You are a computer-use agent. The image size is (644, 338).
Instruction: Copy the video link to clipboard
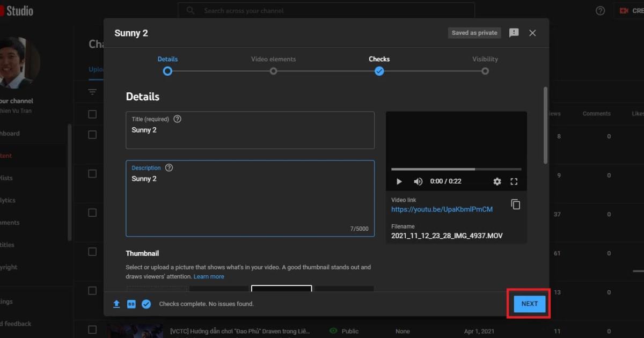515,204
